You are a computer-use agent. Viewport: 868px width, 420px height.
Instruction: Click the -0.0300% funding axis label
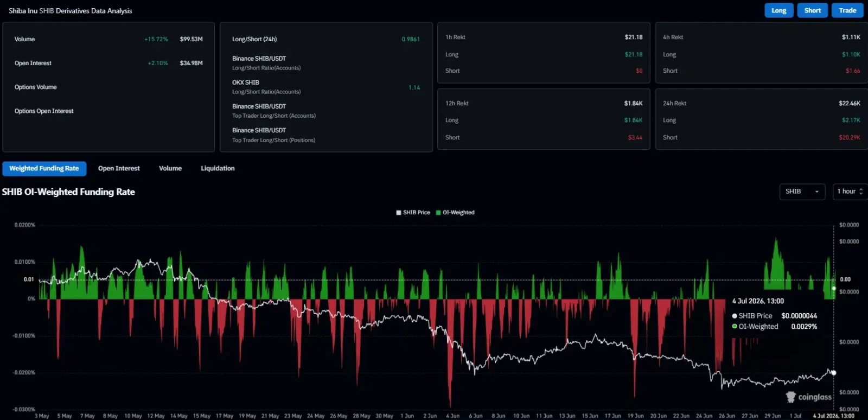point(24,409)
